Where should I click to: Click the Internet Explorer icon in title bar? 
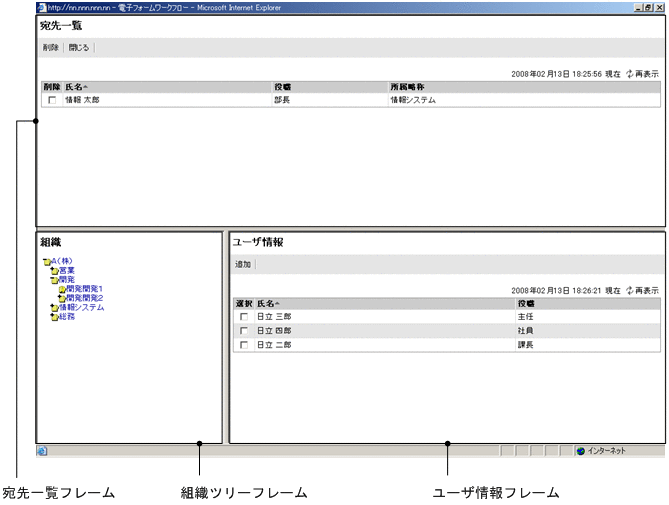click(42, 7)
